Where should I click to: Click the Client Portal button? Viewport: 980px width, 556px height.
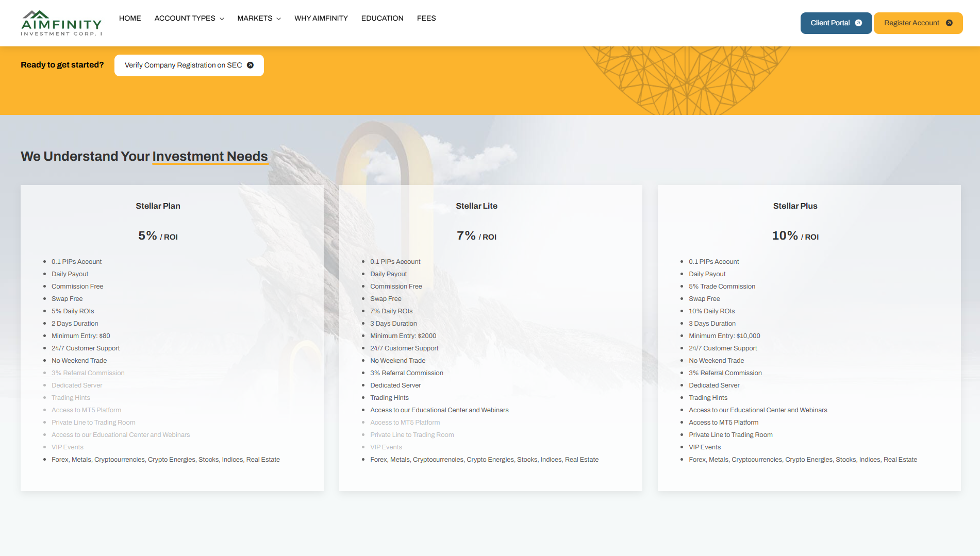(836, 23)
